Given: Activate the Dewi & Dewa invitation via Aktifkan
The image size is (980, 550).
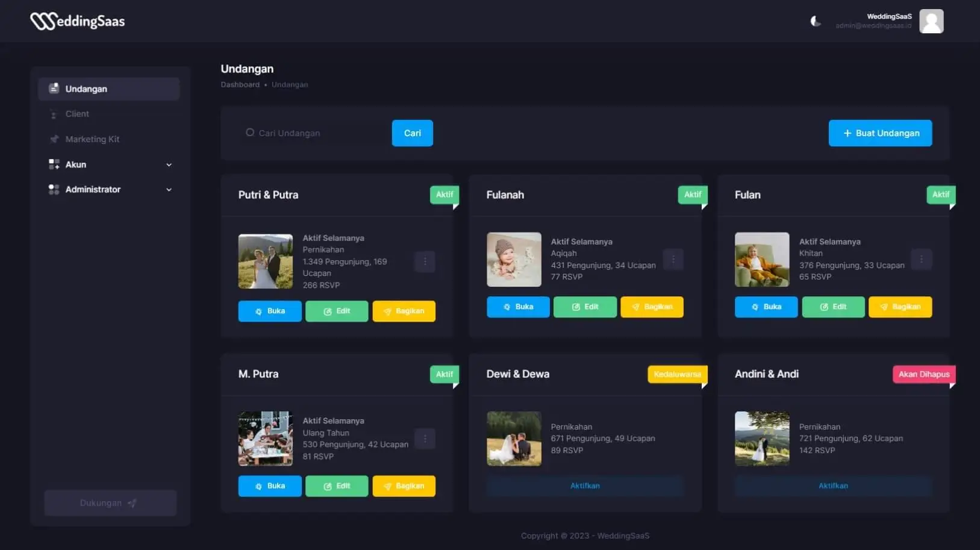Looking at the screenshot, I should (585, 486).
